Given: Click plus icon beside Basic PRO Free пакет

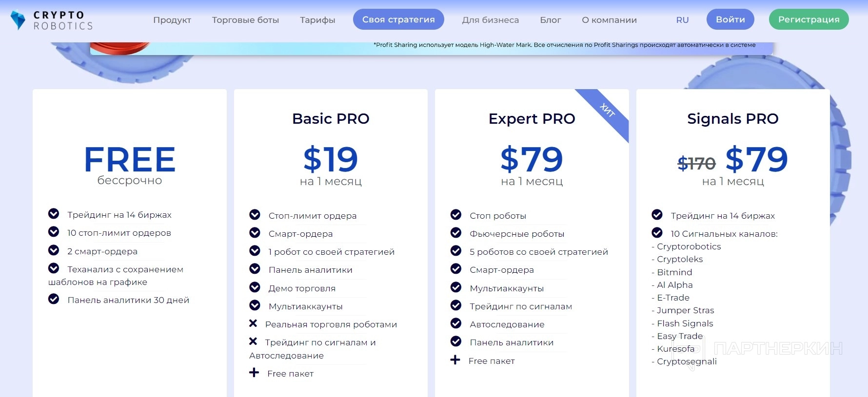Looking at the screenshot, I should pyautogui.click(x=254, y=373).
